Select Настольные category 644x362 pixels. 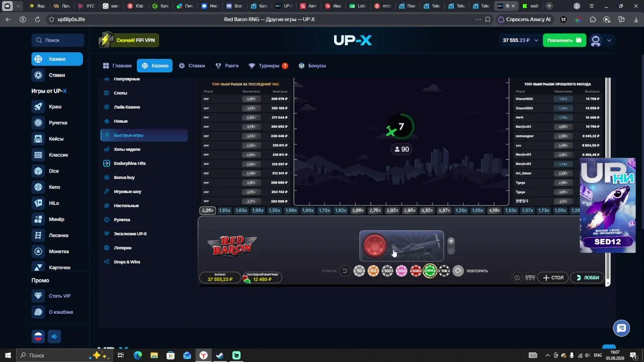tap(144, 206)
